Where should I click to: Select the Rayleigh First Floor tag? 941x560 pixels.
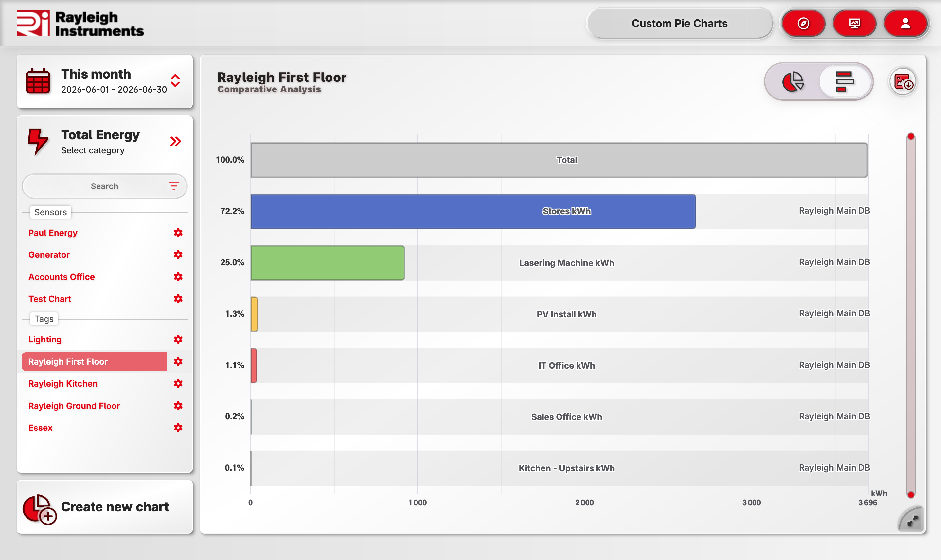click(94, 361)
